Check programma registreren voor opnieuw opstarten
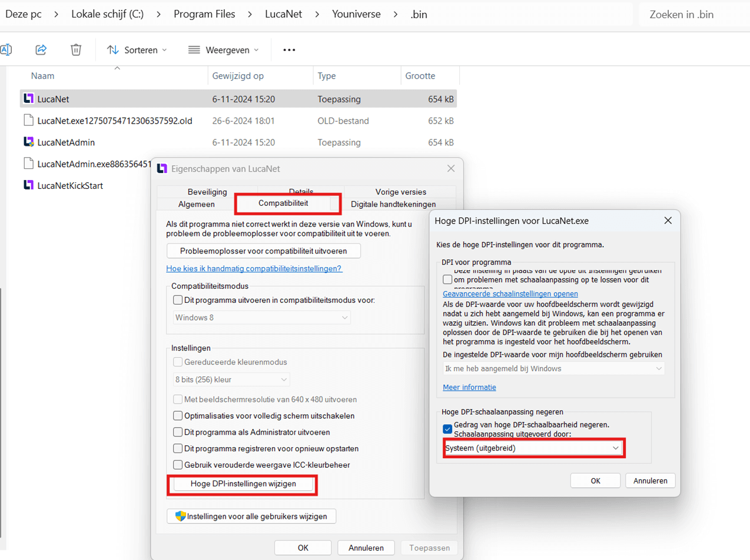This screenshot has width=750, height=560. click(178, 449)
